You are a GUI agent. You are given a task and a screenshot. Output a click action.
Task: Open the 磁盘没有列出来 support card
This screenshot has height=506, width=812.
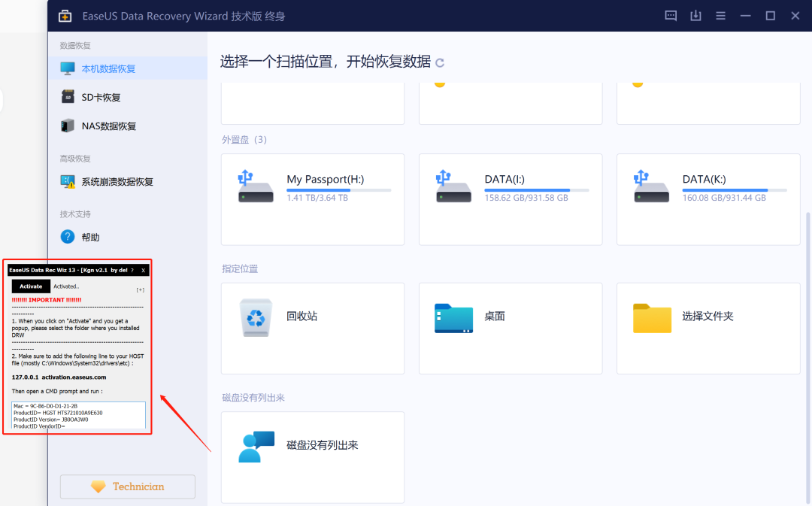tap(313, 457)
